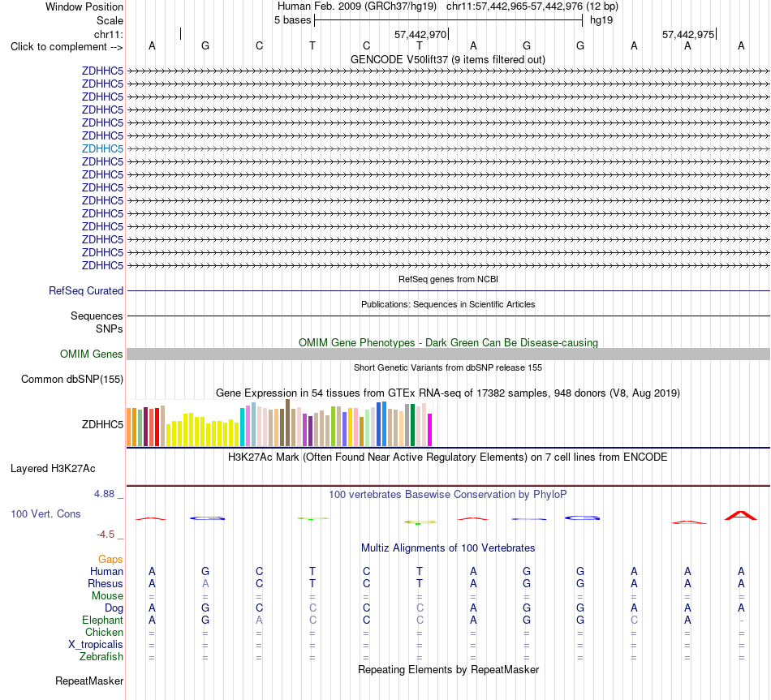Click the gray OMIM Genes bar
Viewport: 771px width, 700px height.
[448, 354]
